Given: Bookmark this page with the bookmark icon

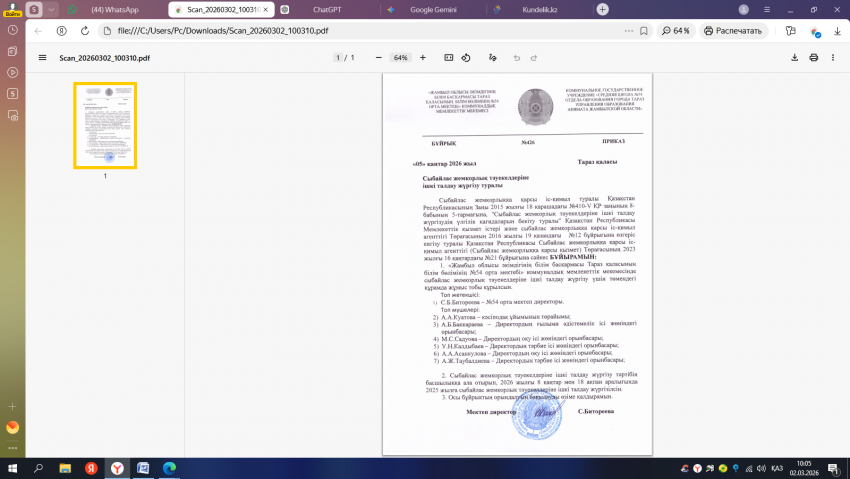Looking at the screenshot, I should coord(643,31).
